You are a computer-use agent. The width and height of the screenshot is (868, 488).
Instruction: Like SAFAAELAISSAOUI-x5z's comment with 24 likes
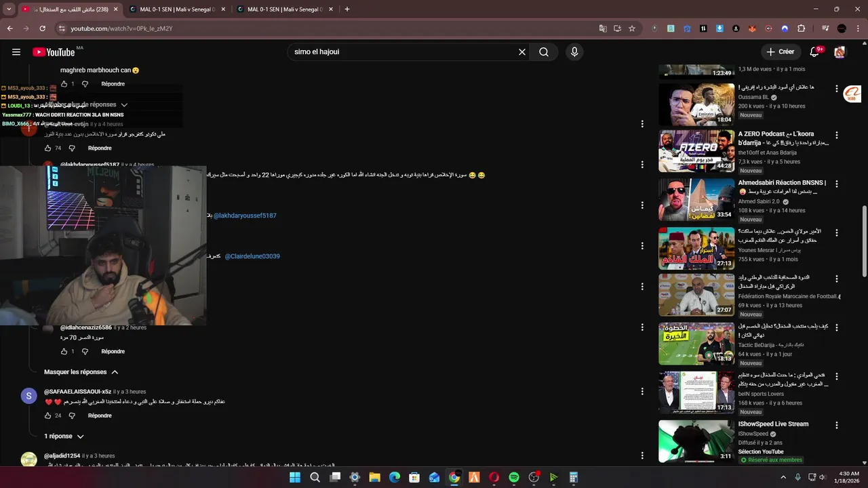(x=47, y=415)
